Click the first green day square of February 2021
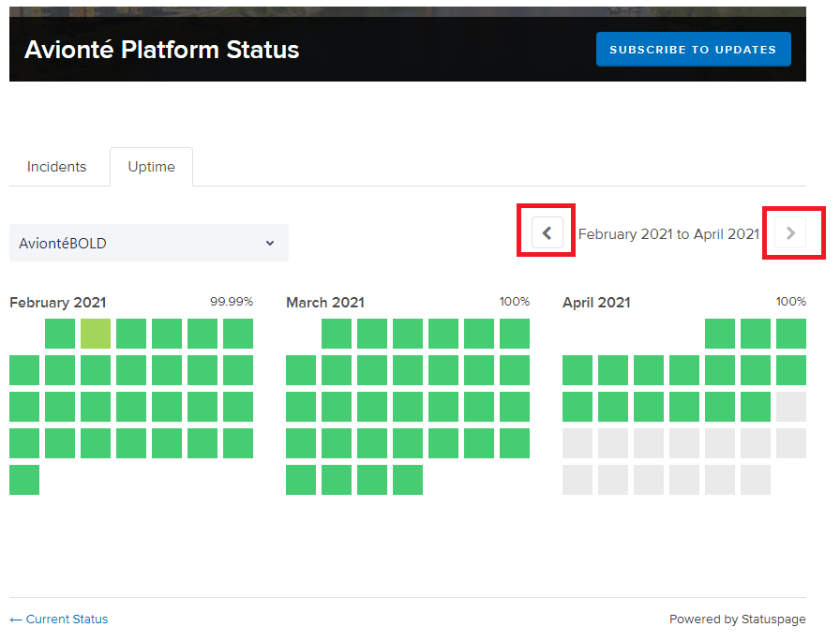Screen dimensions: 840x642 tap(60, 334)
